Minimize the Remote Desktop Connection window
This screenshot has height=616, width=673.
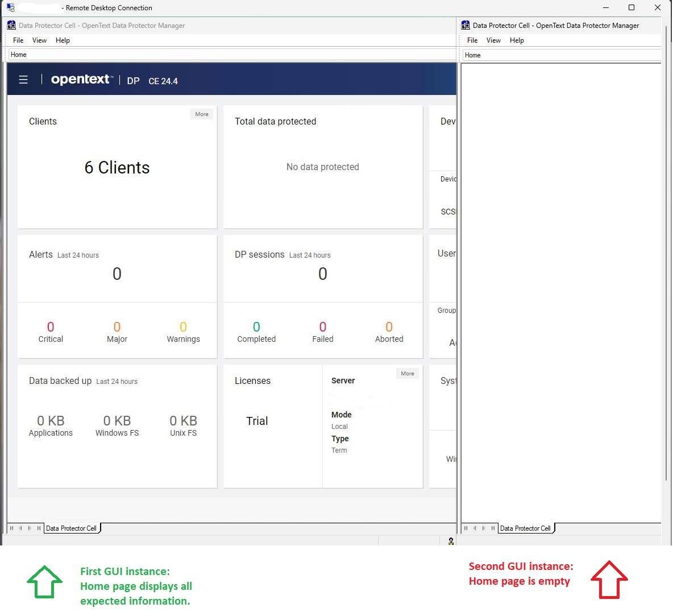pos(606,7)
